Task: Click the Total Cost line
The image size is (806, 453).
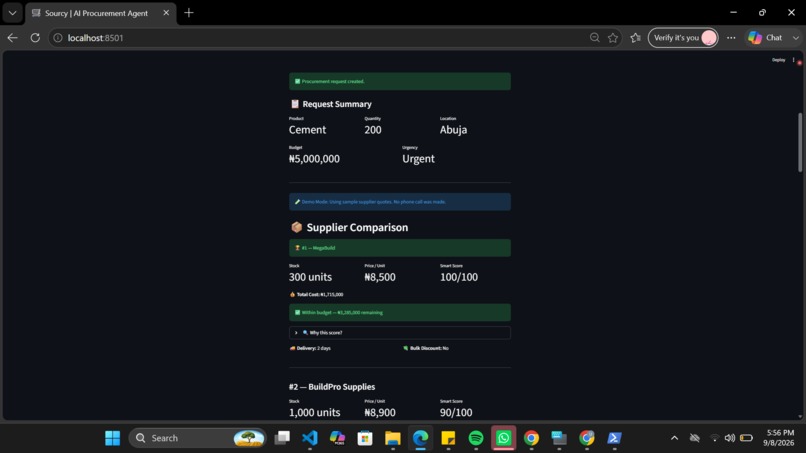Action: tap(317, 295)
